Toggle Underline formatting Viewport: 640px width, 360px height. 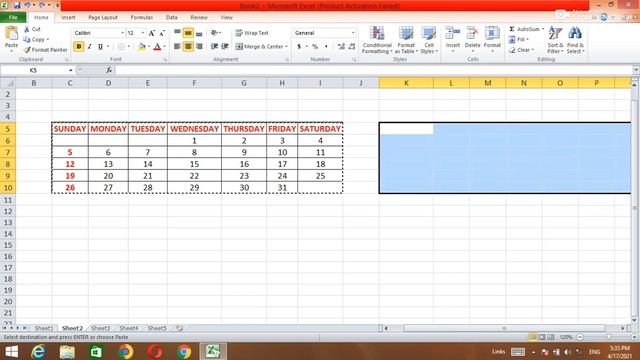pos(100,47)
